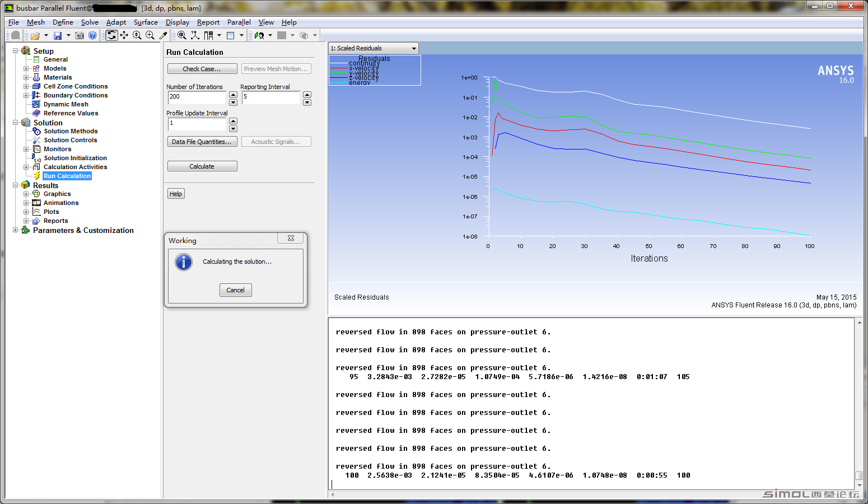Expand the Models tree node
Image resolution: width=868 pixels, height=504 pixels.
click(26, 68)
